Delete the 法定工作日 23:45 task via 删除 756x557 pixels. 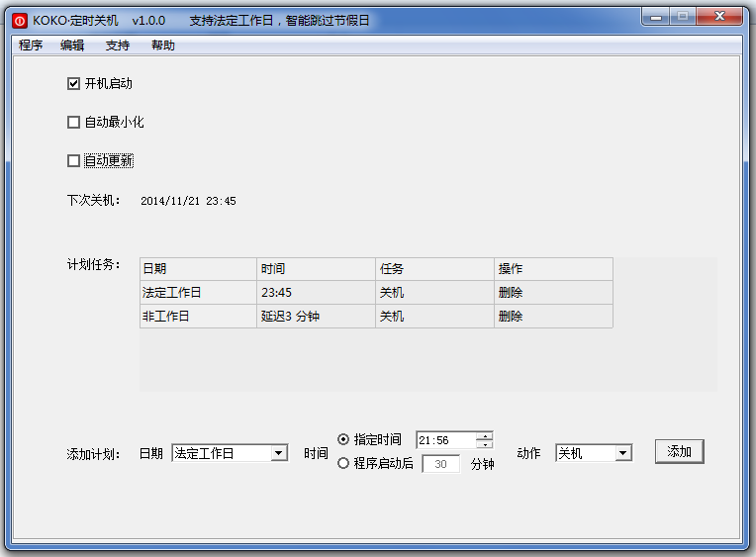pyautogui.click(x=511, y=293)
